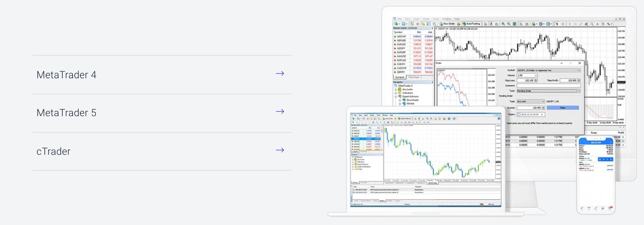Click New Order in laptop MetaTrader window

click(x=388, y=119)
